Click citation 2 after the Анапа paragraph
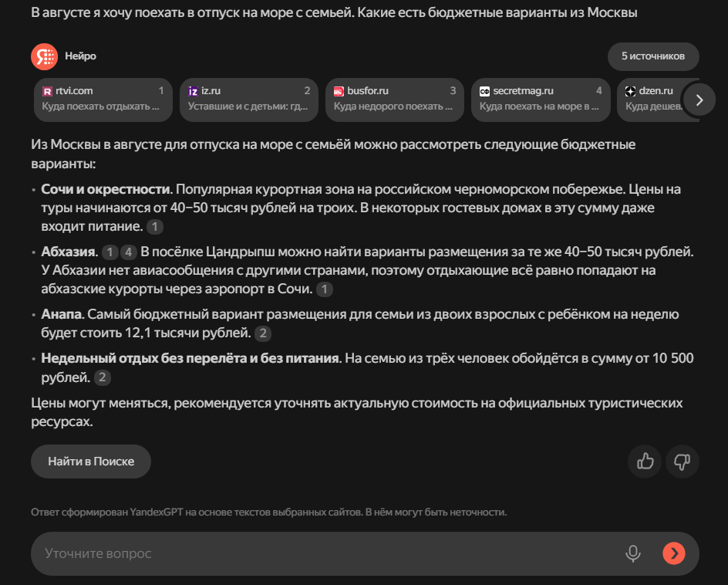Image resolution: width=728 pixels, height=585 pixels. 263,334
